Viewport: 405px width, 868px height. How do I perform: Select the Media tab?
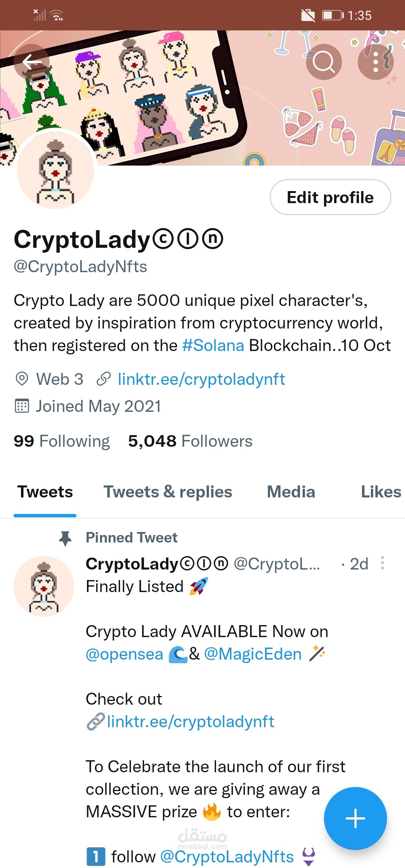coord(291,492)
